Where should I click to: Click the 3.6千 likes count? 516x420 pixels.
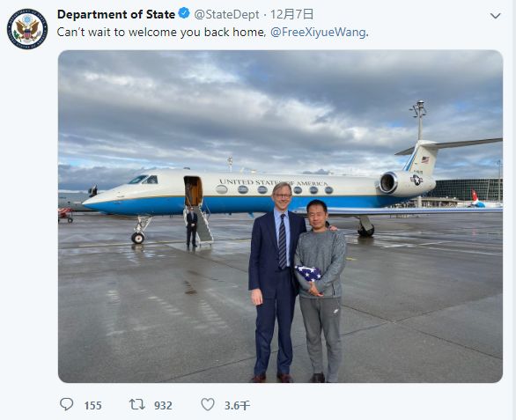(x=237, y=406)
